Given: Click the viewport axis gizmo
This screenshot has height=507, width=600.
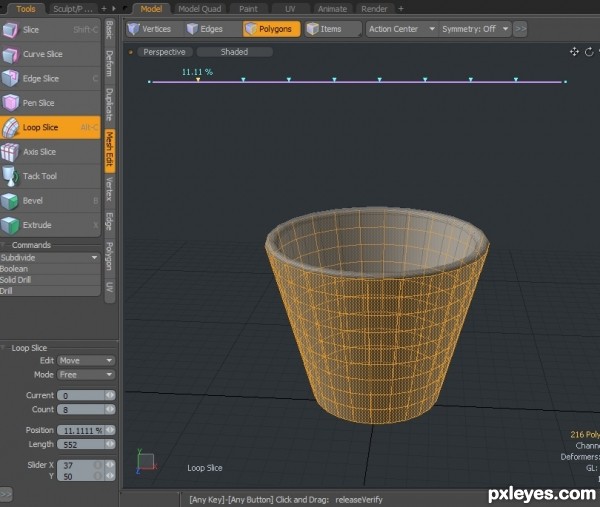Looking at the screenshot, I should coord(146,462).
